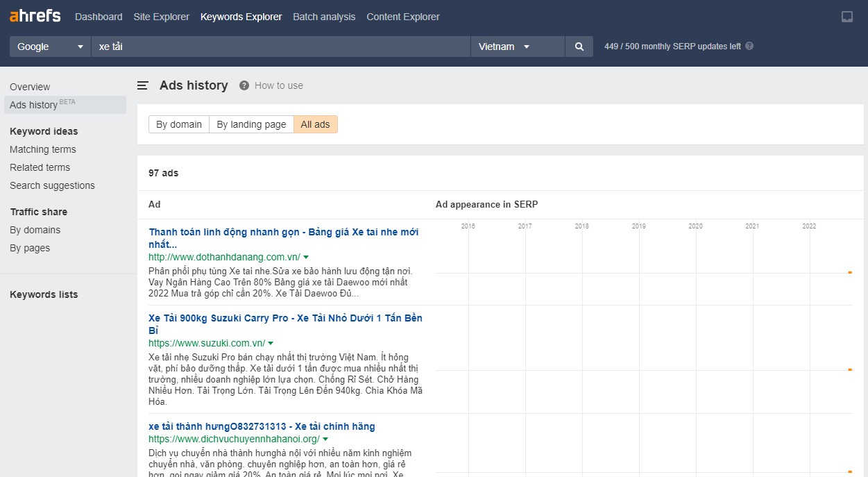Click the 'Keyword ideas' sidebar heading

click(x=44, y=131)
